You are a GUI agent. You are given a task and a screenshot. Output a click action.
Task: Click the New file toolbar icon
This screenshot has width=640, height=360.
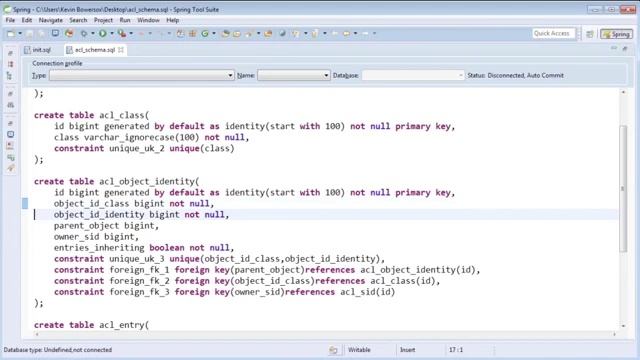(x=11, y=33)
